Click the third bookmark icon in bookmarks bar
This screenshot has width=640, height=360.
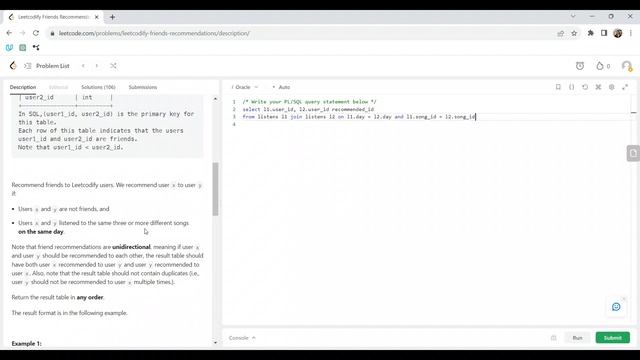point(36,48)
